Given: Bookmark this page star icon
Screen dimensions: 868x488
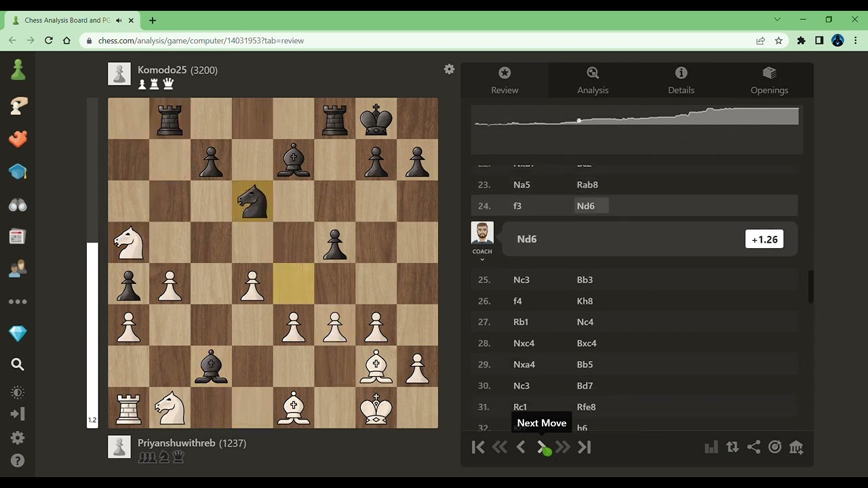Looking at the screenshot, I should [778, 41].
